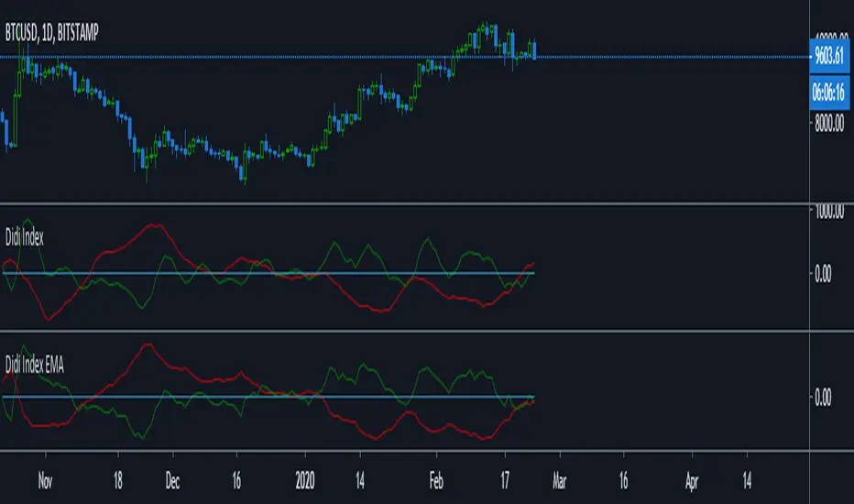854x504 pixels.
Task: Click the 14 date after Apr on time axis
Action: pos(747,481)
